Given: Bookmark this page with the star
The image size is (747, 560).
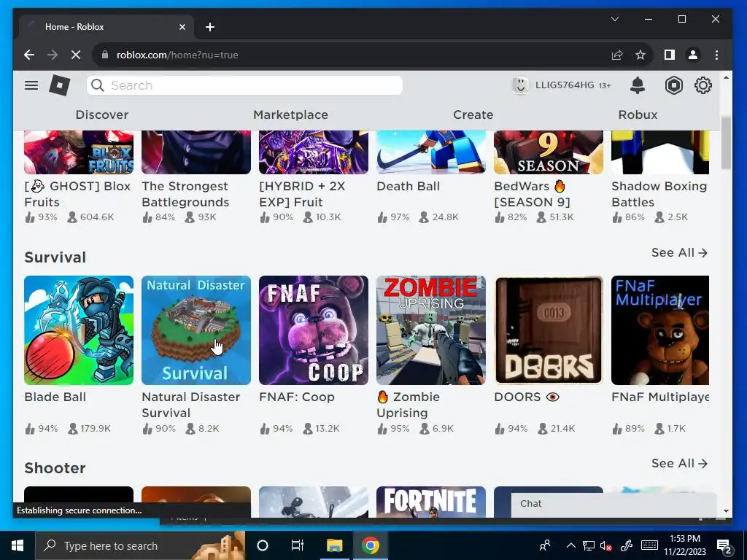Looking at the screenshot, I should coord(640,55).
